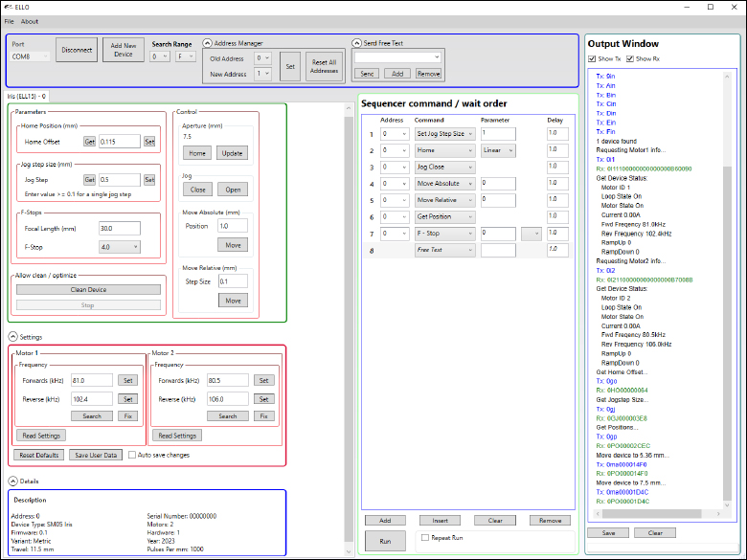Image resolution: width=747 pixels, height=560 pixels.
Task: Click the Disconnect button
Action: tap(77, 51)
